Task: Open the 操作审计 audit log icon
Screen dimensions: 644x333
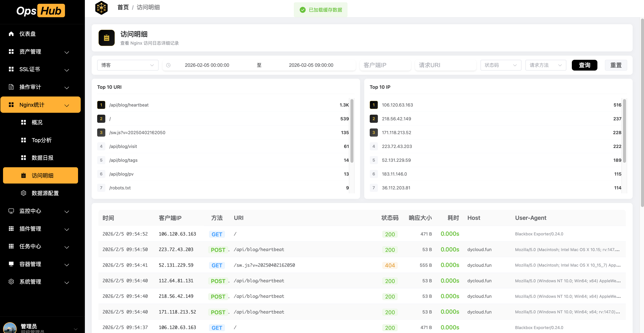Action: pos(11,87)
